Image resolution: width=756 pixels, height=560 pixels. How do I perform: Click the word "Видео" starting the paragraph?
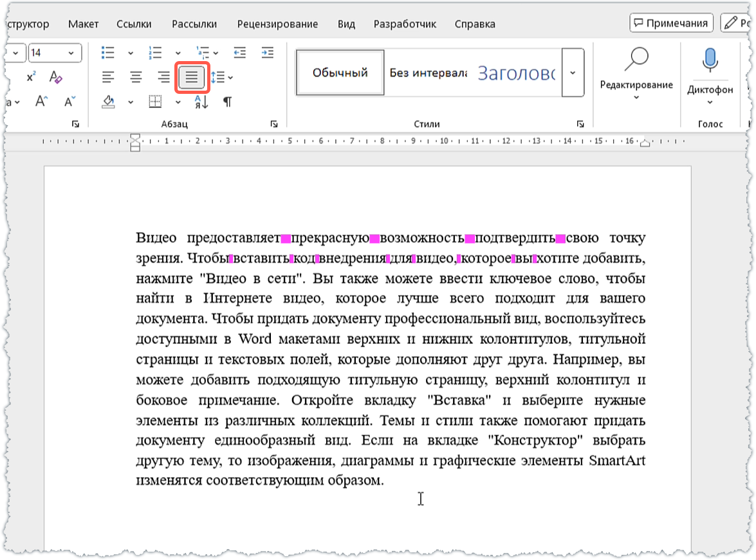click(x=156, y=238)
